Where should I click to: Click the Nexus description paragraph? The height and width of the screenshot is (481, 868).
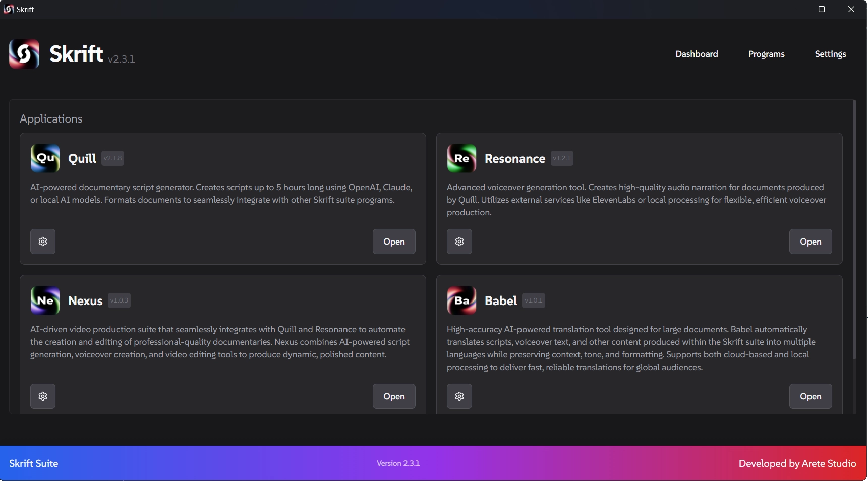pyautogui.click(x=220, y=342)
